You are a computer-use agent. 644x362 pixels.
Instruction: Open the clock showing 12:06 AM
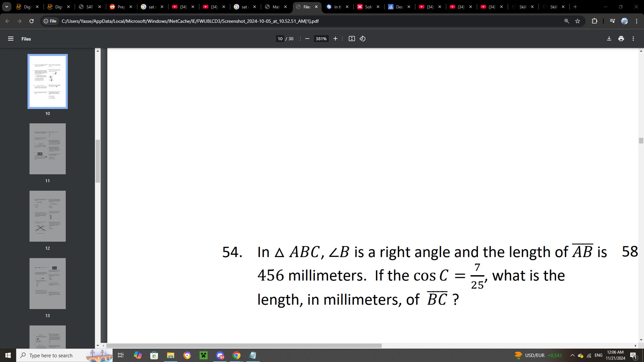pos(615,355)
